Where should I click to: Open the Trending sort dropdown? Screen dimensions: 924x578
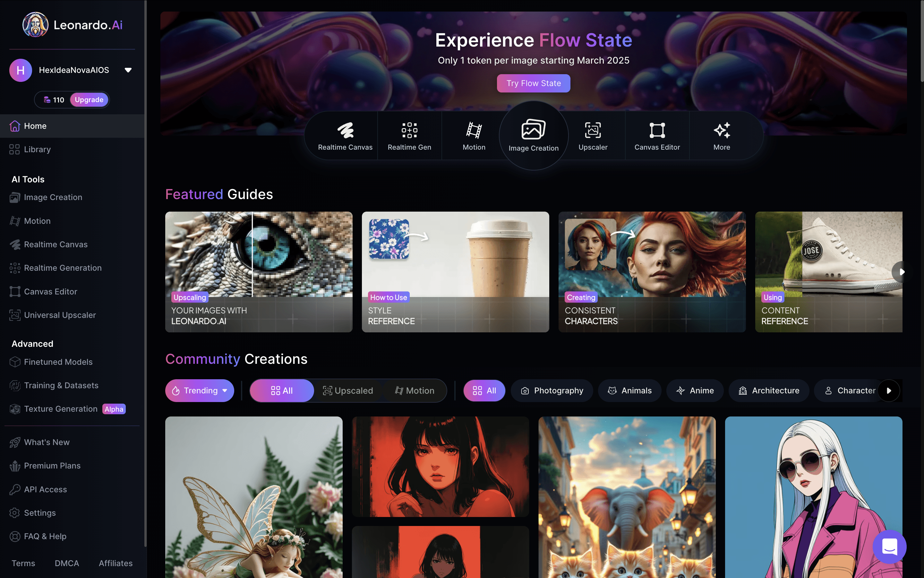(200, 391)
